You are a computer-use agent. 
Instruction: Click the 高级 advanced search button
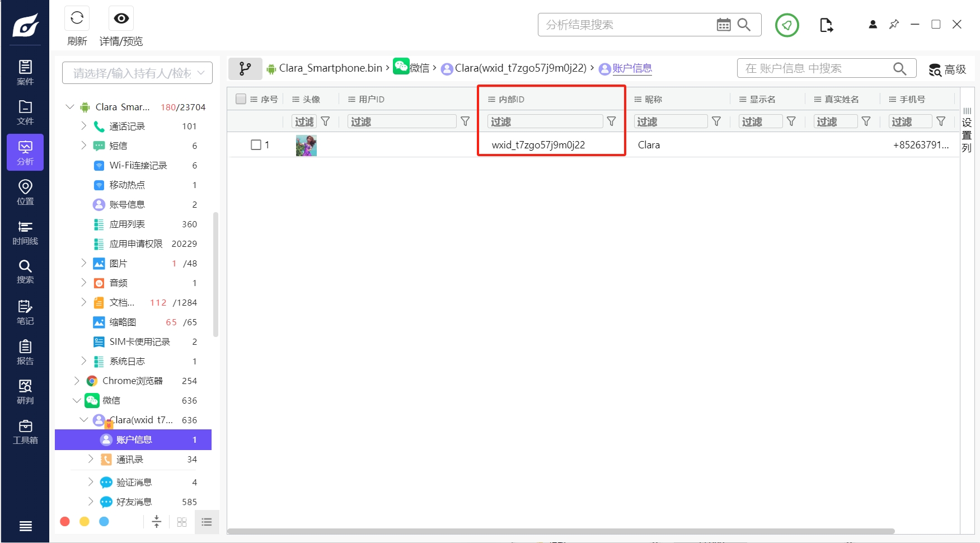coord(948,69)
